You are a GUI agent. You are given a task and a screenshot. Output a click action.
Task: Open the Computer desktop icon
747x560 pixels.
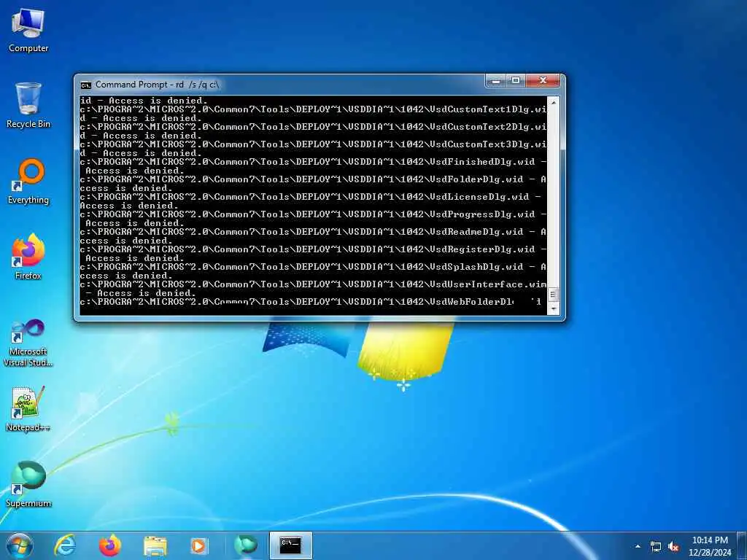pos(28,31)
